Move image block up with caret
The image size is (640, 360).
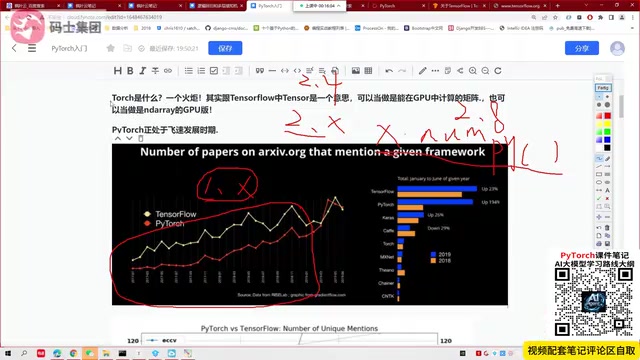[118, 139]
